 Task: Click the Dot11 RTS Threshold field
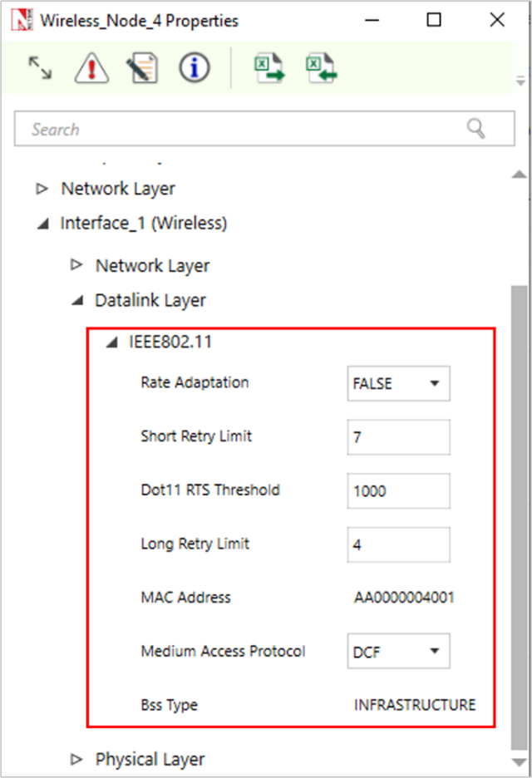398,491
